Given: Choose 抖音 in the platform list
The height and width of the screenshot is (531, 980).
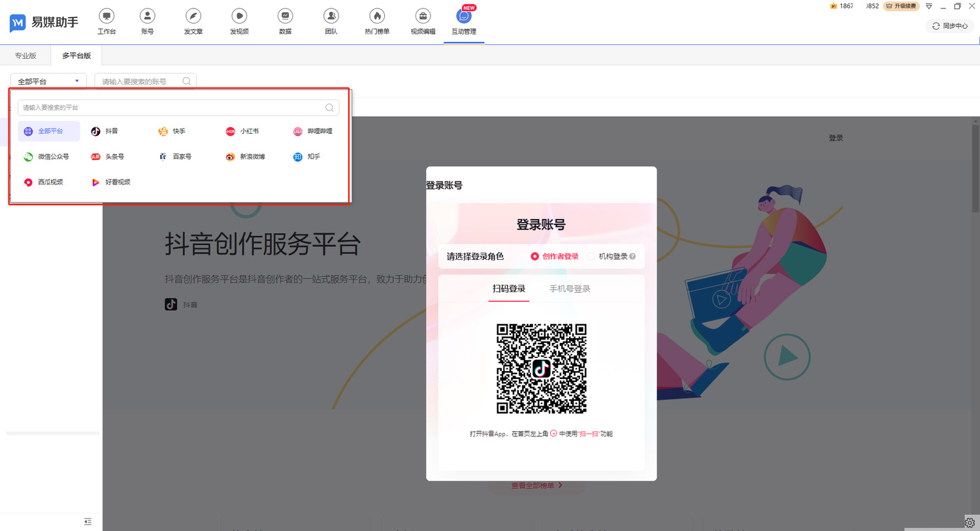Looking at the screenshot, I should click(x=105, y=131).
